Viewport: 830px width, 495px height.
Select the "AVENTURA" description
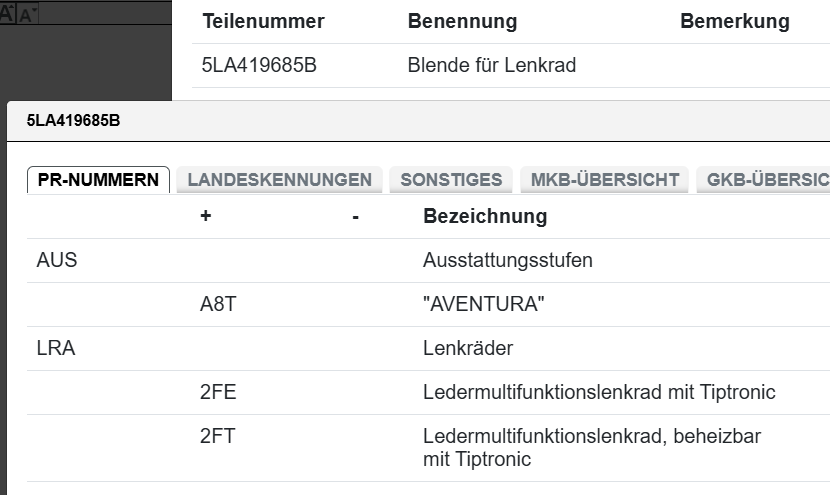pos(484,305)
